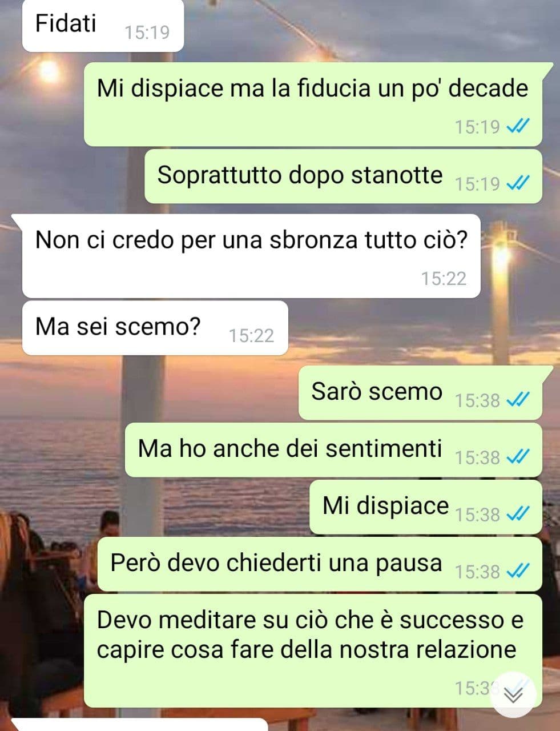The image size is (560, 731).
Task: Tap read ticks on 'Ma ho anche dei sentimenti'
Action: pos(518,457)
